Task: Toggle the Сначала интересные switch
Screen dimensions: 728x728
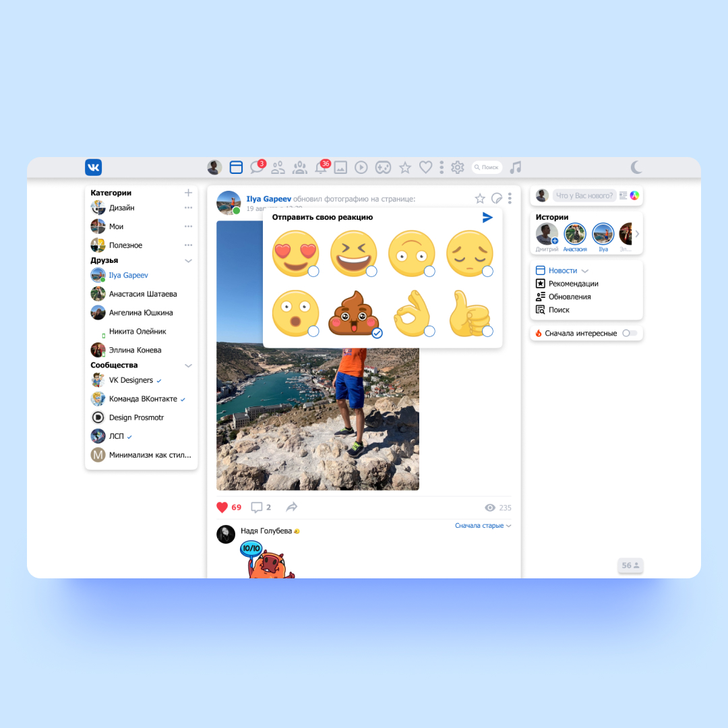Action: click(630, 333)
